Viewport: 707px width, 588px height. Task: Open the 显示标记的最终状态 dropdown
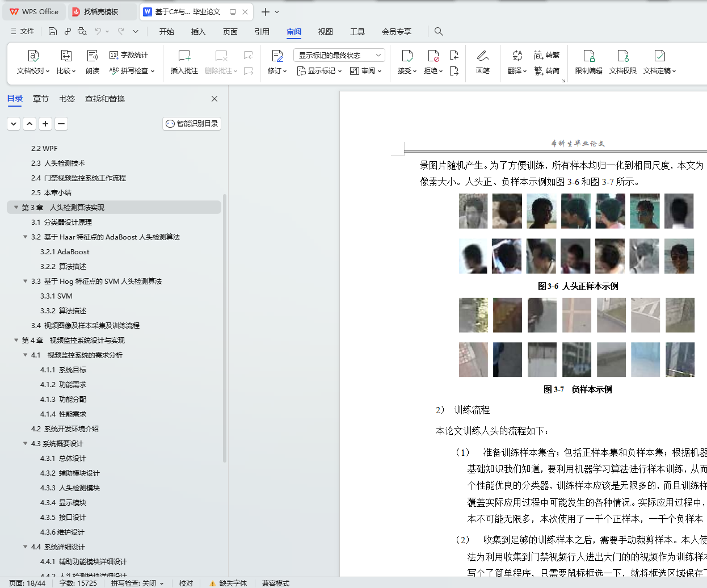(339, 55)
